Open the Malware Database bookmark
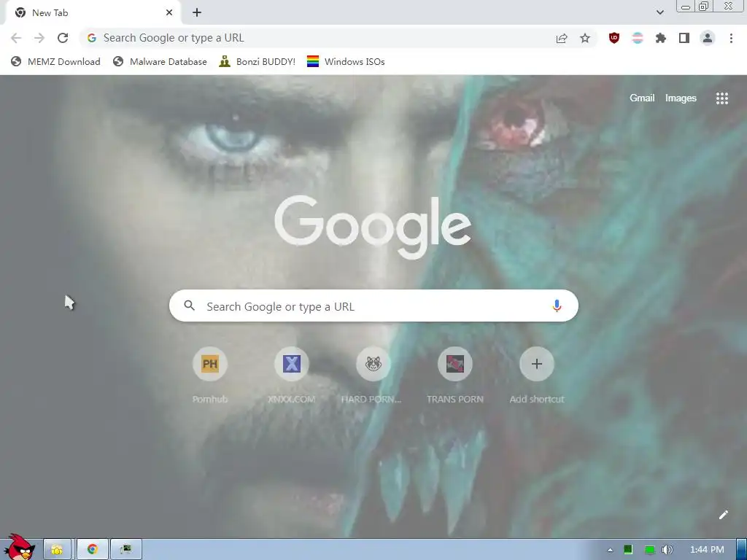The width and height of the screenshot is (747, 560). (x=160, y=61)
